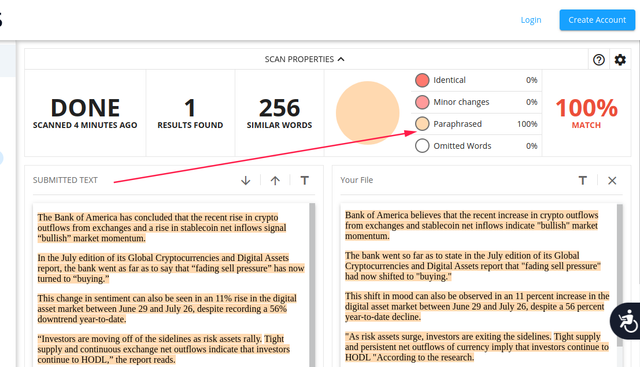Click the Your File panel scrollbar
The width and height of the screenshot is (640, 367).
[620, 276]
